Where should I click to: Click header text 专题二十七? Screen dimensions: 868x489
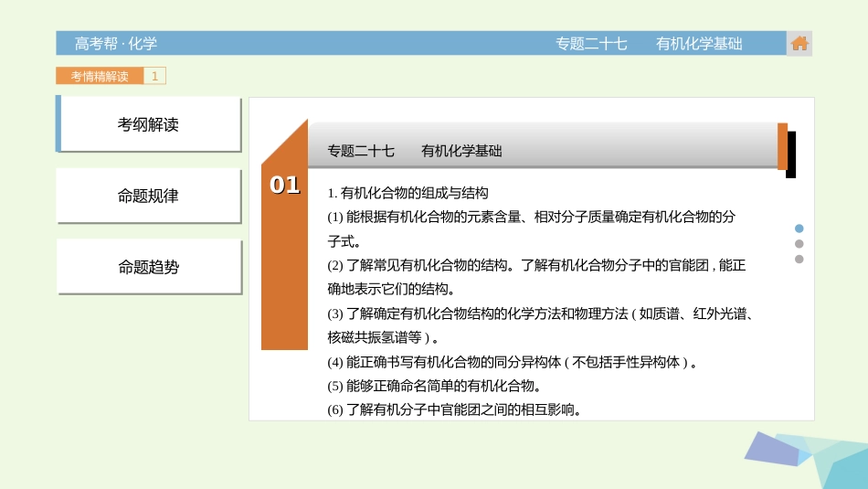coord(591,44)
